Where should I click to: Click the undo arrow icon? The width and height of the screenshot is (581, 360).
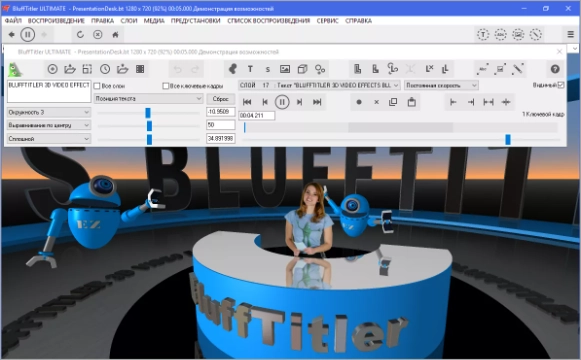coord(177,69)
